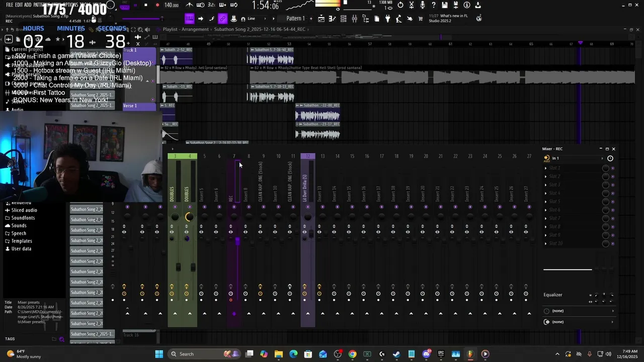Click the stop button in the transport bar
This screenshot has height=362, width=644.
click(146, 5)
